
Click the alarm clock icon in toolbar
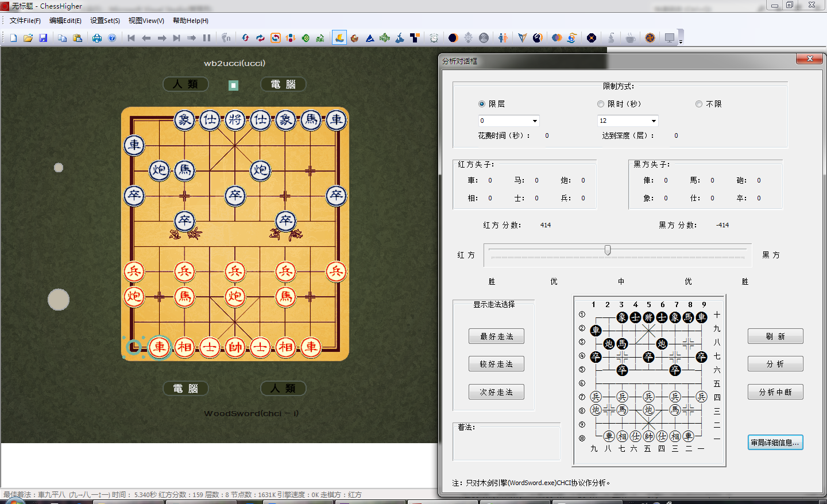(434, 38)
